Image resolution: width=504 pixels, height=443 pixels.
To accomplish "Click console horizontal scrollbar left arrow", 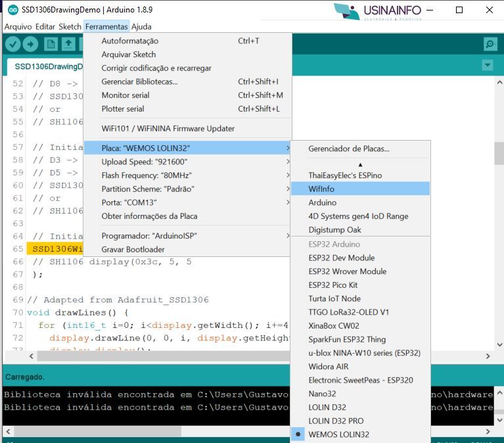I will [x=9, y=431].
